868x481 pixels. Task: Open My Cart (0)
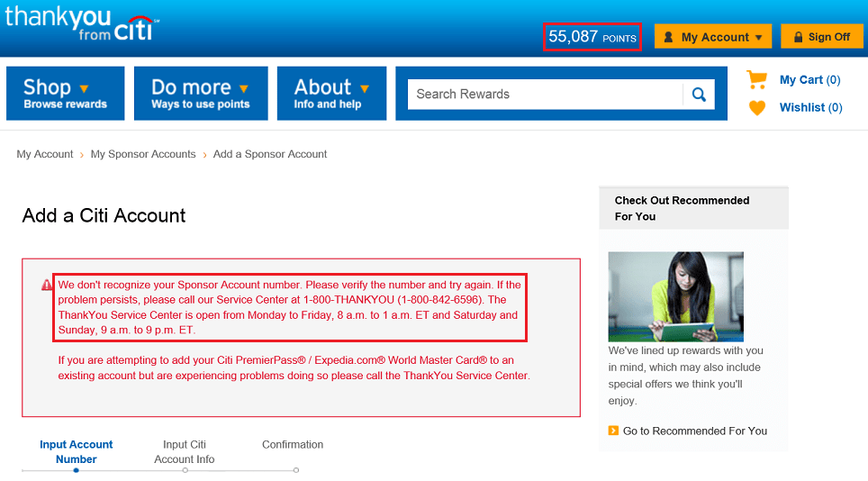tap(809, 79)
